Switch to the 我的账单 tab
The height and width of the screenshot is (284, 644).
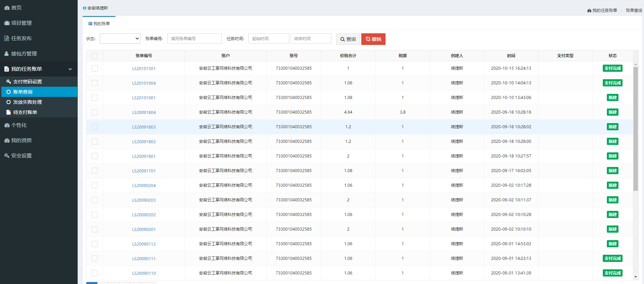tap(99, 23)
